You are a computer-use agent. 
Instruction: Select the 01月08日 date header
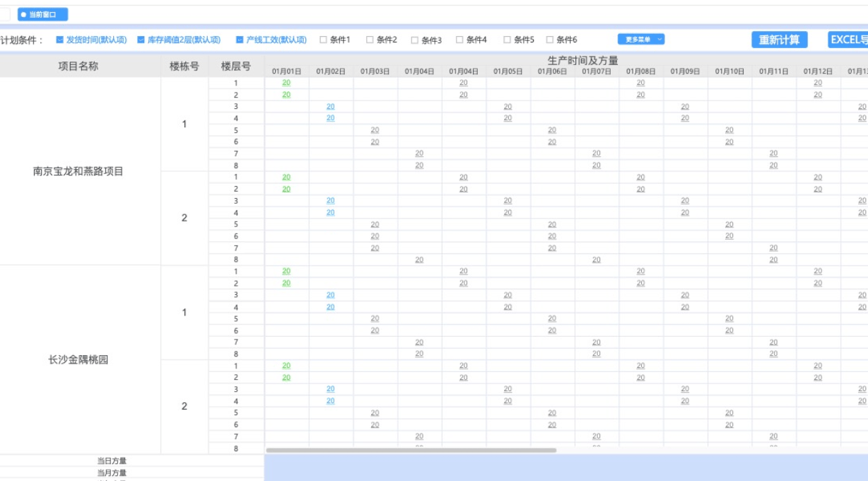coord(641,71)
